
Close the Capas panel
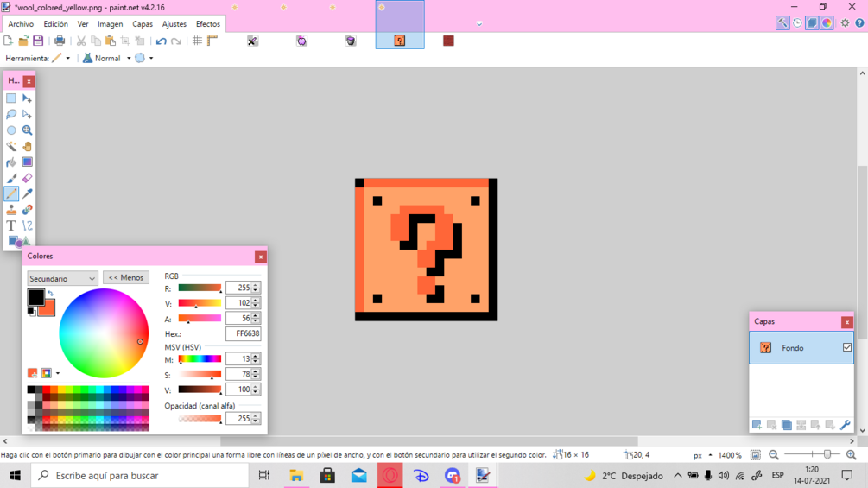847,322
